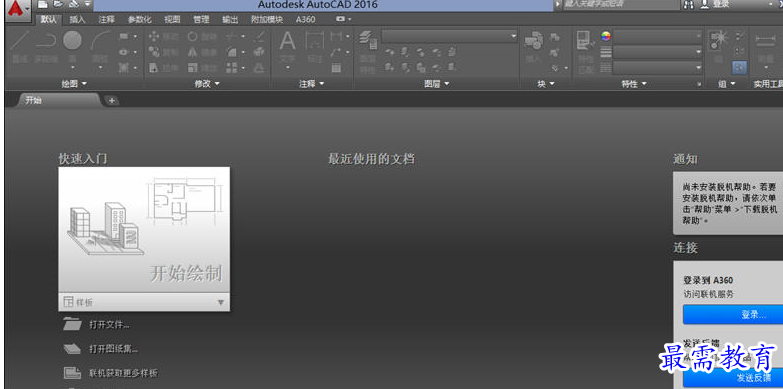
Task: Switch to the 默认 ribbon tab
Action: coord(49,19)
